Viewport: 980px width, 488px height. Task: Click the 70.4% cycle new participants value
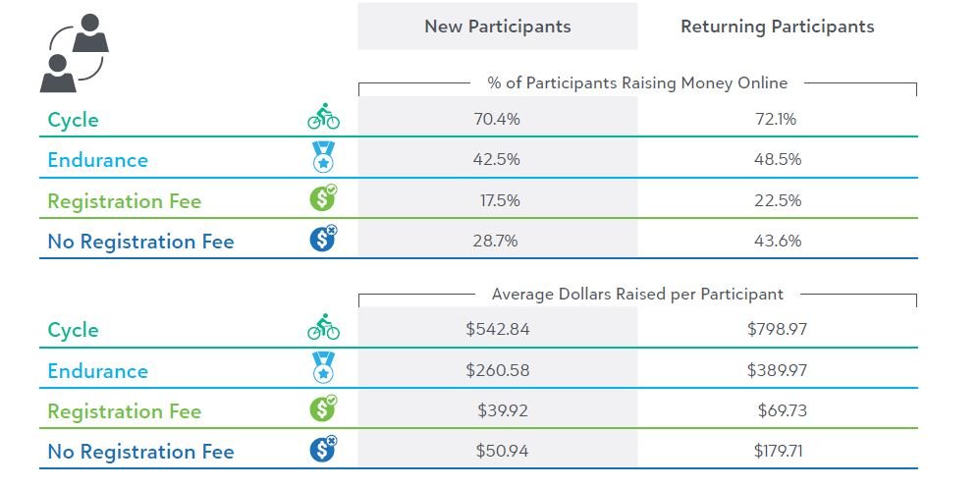tap(497, 120)
